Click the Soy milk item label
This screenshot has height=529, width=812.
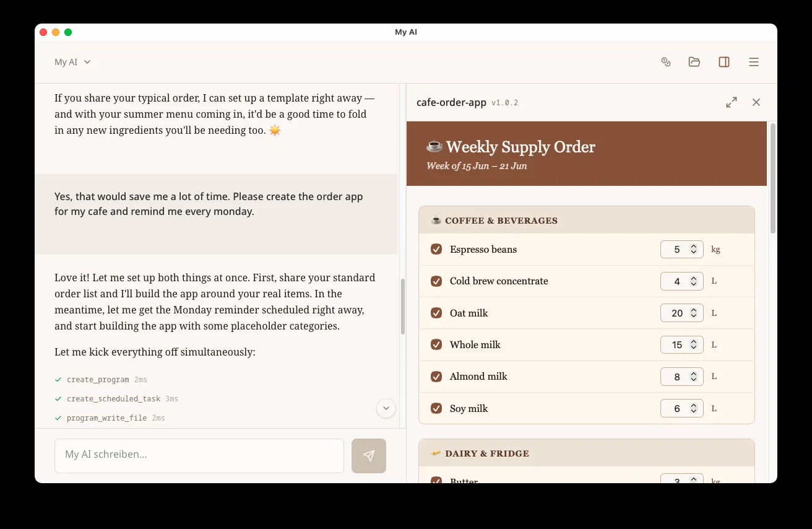point(469,408)
